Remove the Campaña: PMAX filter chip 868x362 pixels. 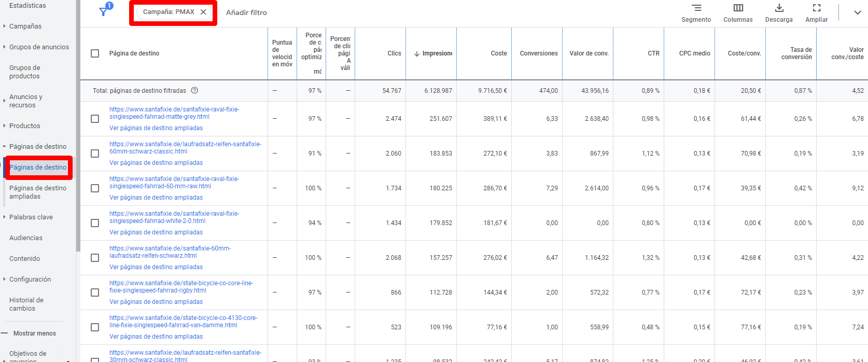point(203,12)
